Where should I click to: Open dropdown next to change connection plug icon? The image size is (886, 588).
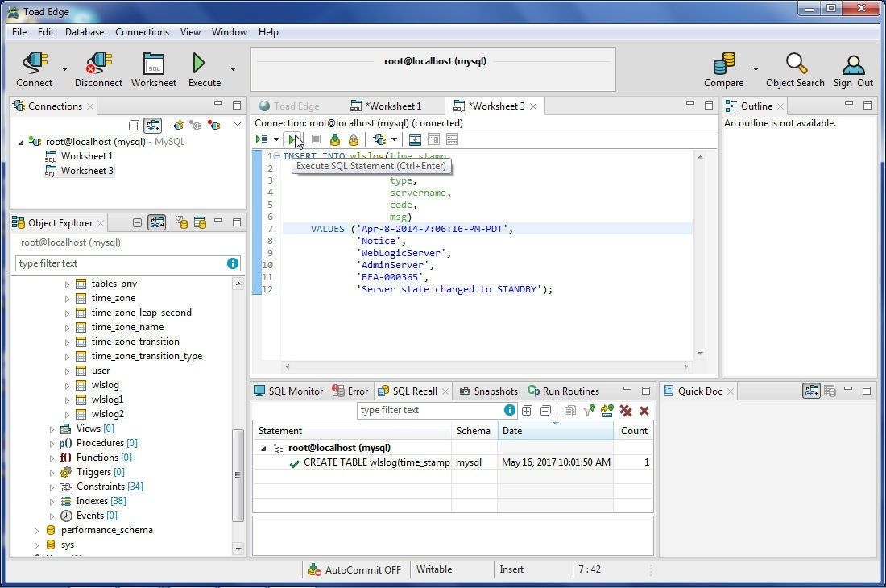(394, 139)
